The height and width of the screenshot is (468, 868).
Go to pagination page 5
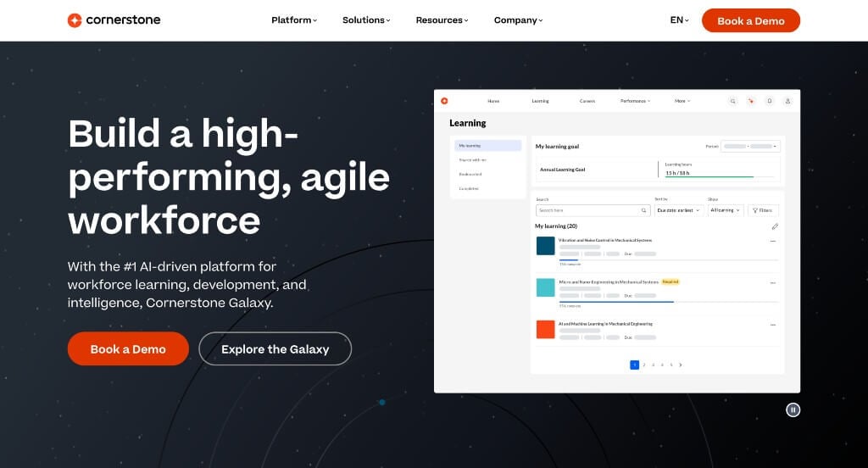pyautogui.click(x=671, y=365)
